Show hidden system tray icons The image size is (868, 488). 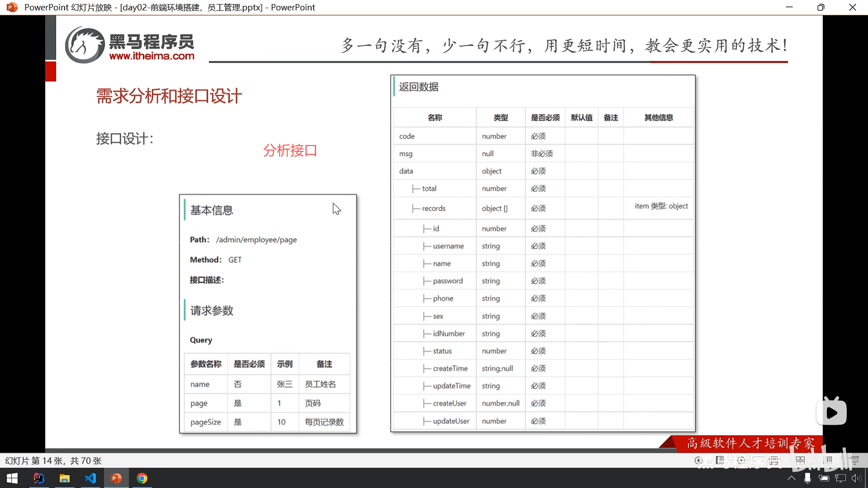point(791,478)
